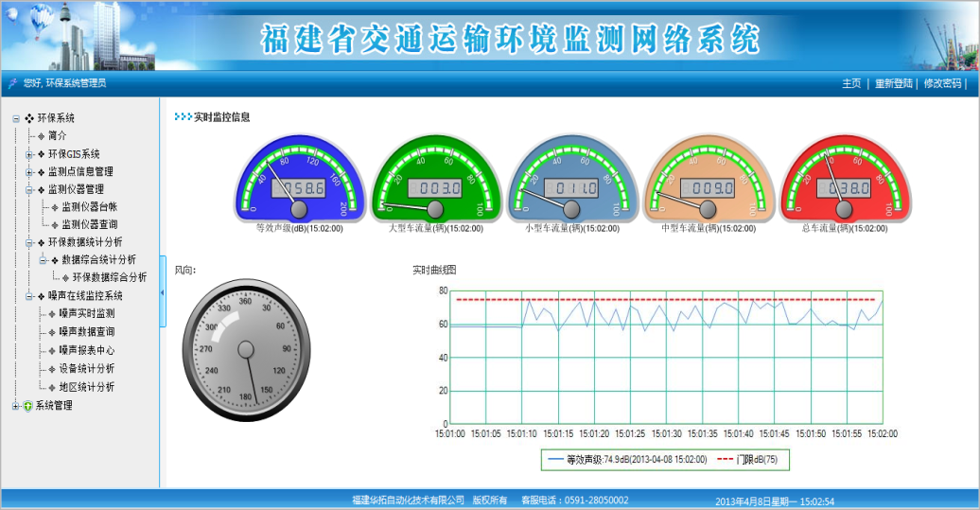Select the 系统管理 tree label
Viewport: 980px width, 510px height.
pos(54,406)
